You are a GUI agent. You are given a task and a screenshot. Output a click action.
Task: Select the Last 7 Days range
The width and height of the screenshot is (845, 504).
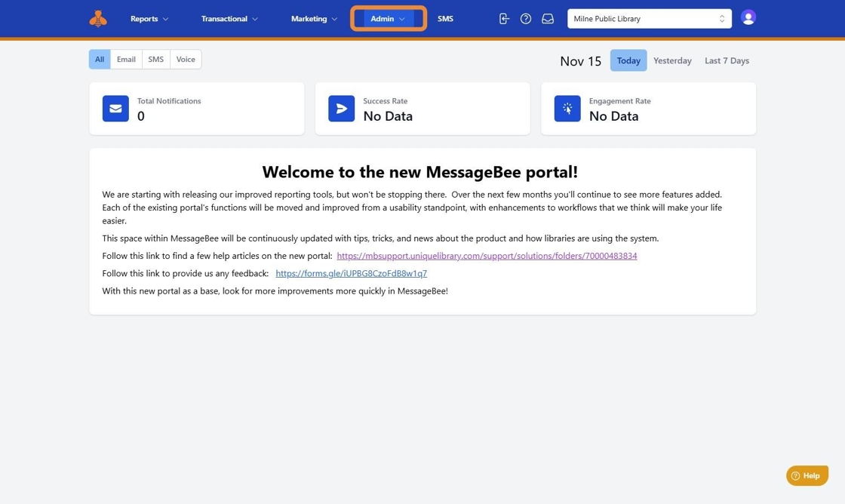pos(727,60)
